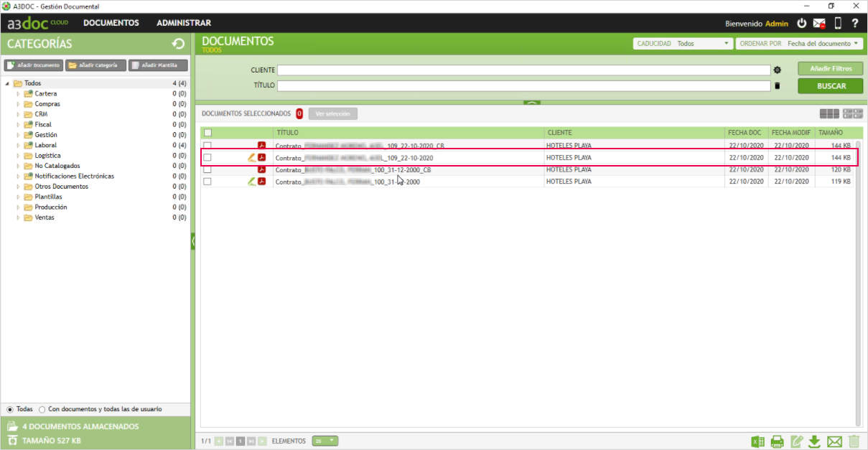This screenshot has height=450, width=868.
Task: Send by email envelope icon in bottom bar
Action: pos(834,441)
